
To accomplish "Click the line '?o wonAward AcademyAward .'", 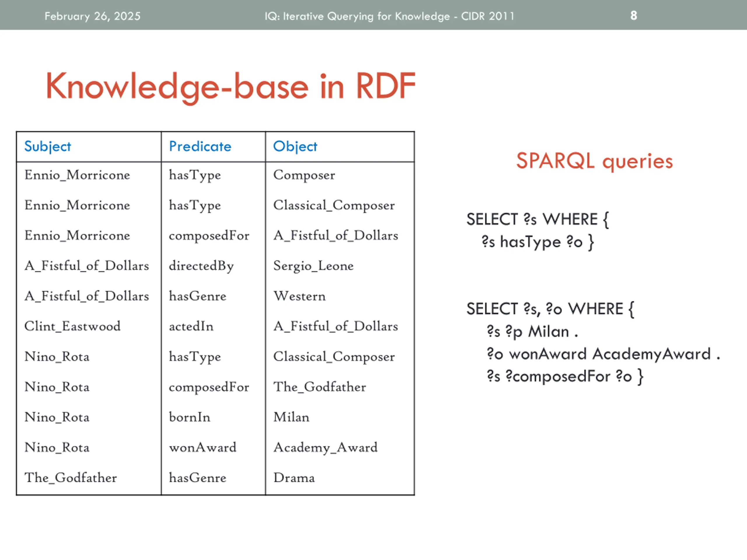I will pos(603,354).
